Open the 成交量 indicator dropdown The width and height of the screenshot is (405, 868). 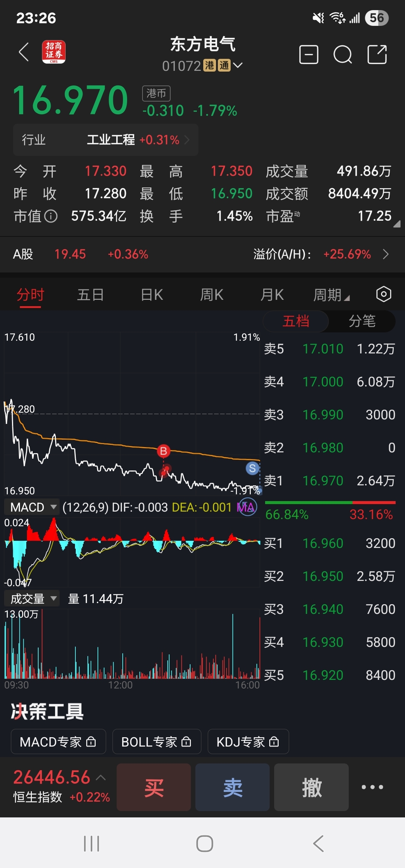(31, 599)
